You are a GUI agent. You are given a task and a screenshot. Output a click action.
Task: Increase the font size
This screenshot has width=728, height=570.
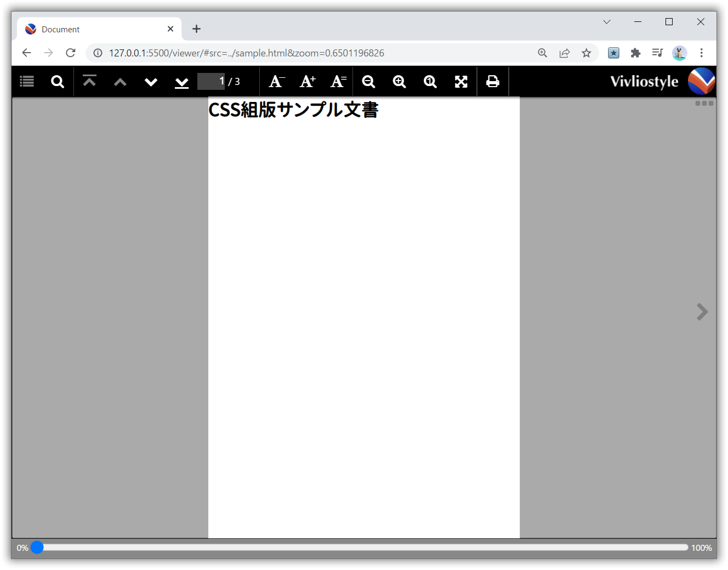point(307,81)
